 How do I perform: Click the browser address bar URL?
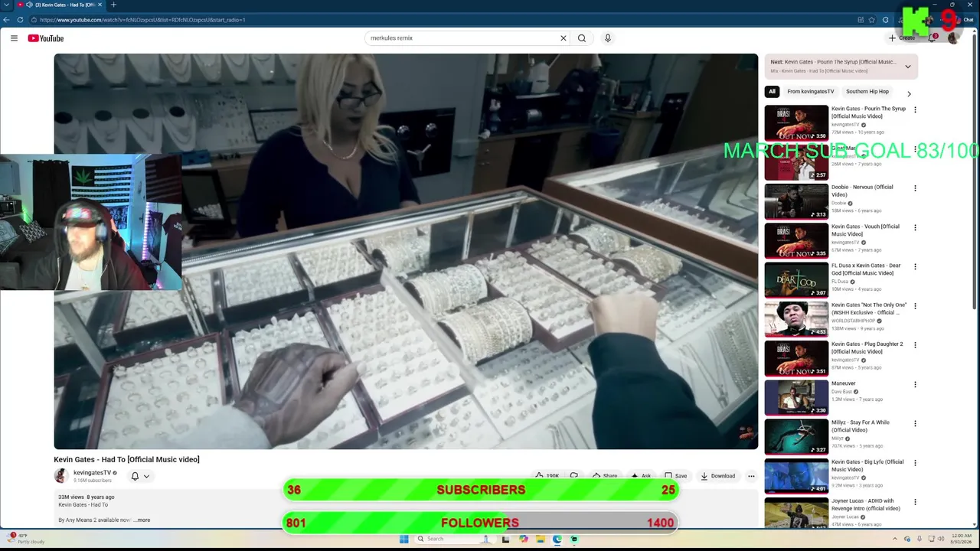(x=142, y=20)
